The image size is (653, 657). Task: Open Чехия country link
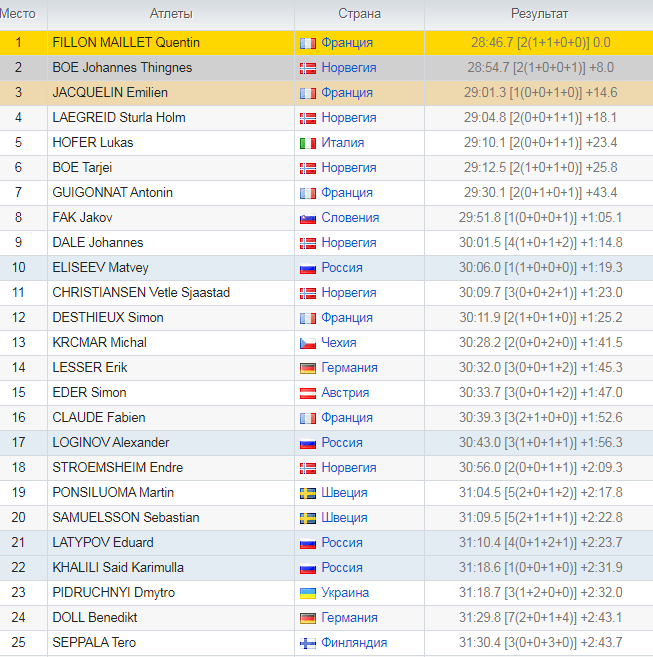coord(339,342)
